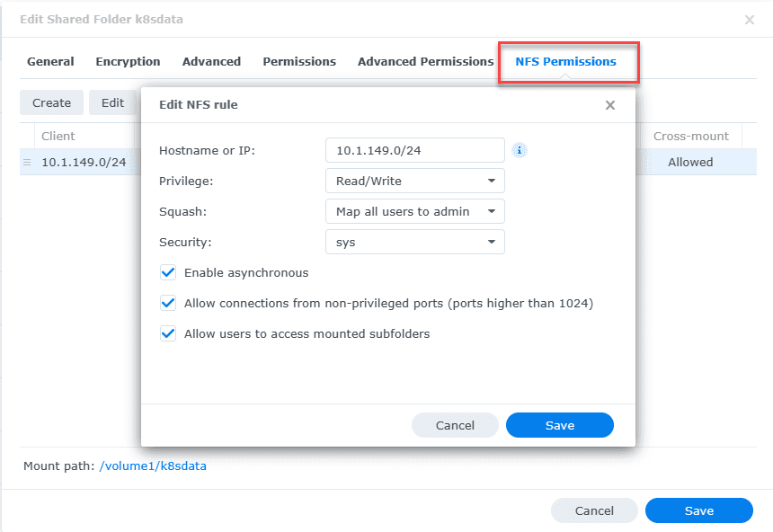Save the NFS rule in the dialog
The width and height of the screenshot is (773, 532).
(x=559, y=425)
